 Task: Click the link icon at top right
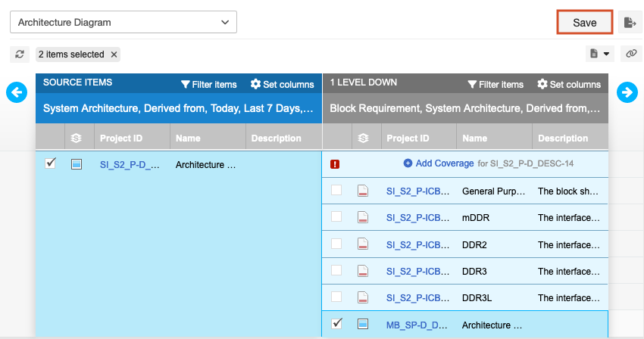coord(630,54)
